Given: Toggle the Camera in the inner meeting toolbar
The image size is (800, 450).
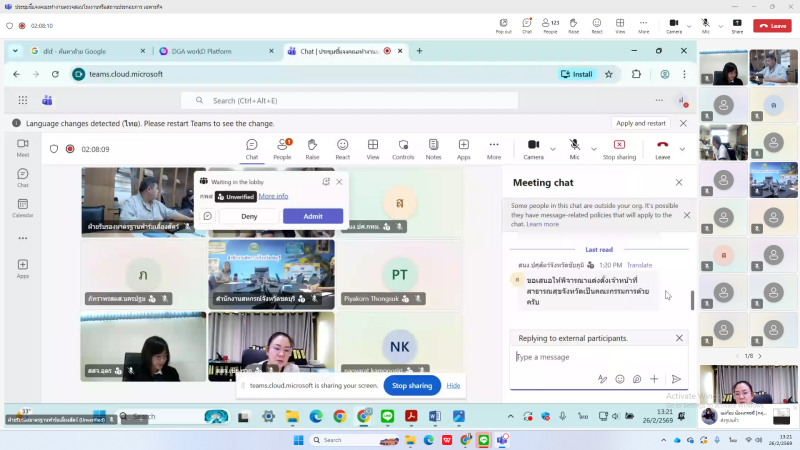Looking at the screenshot, I should 533,148.
